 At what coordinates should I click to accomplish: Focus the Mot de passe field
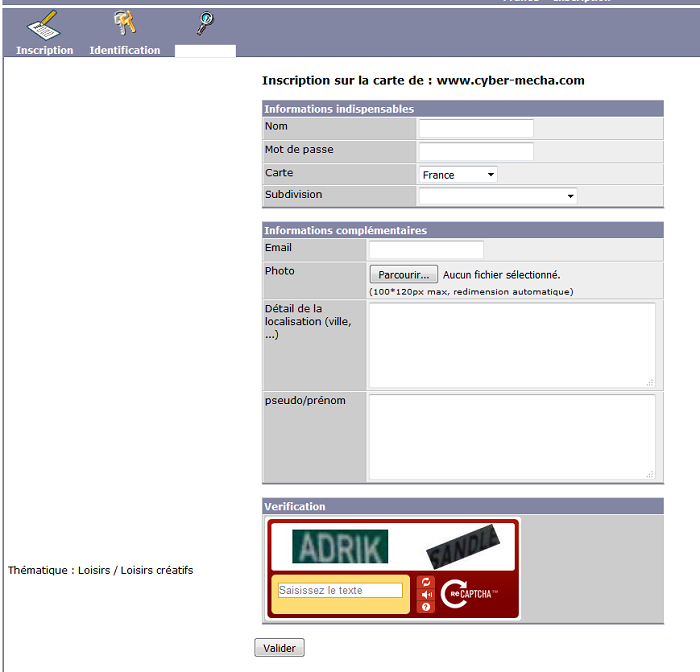point(476,152)
